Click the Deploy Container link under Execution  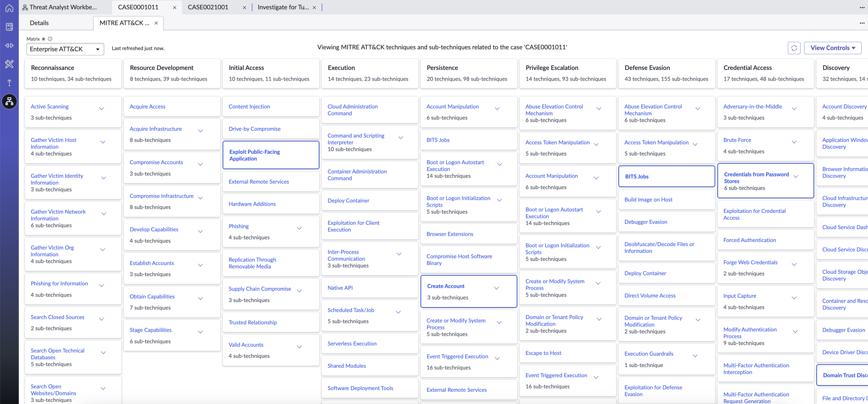pyautogui.click(x=348, y=201)
